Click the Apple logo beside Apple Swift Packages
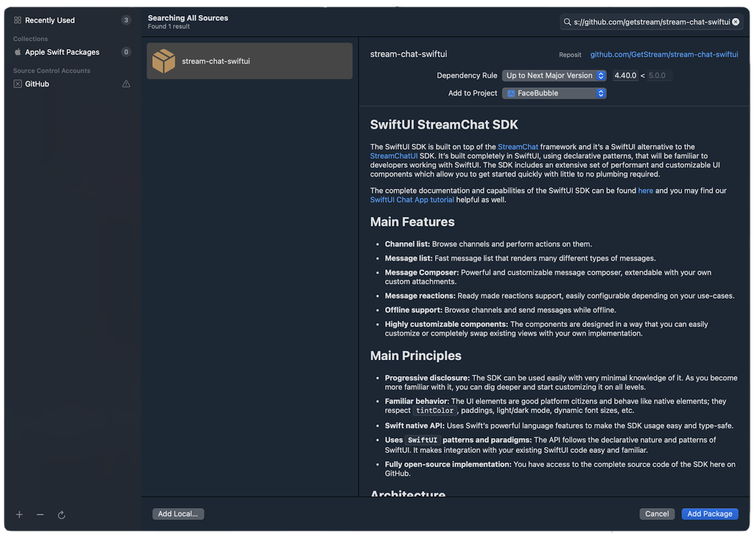Screen dimensions: 756x535 point(17,52)
